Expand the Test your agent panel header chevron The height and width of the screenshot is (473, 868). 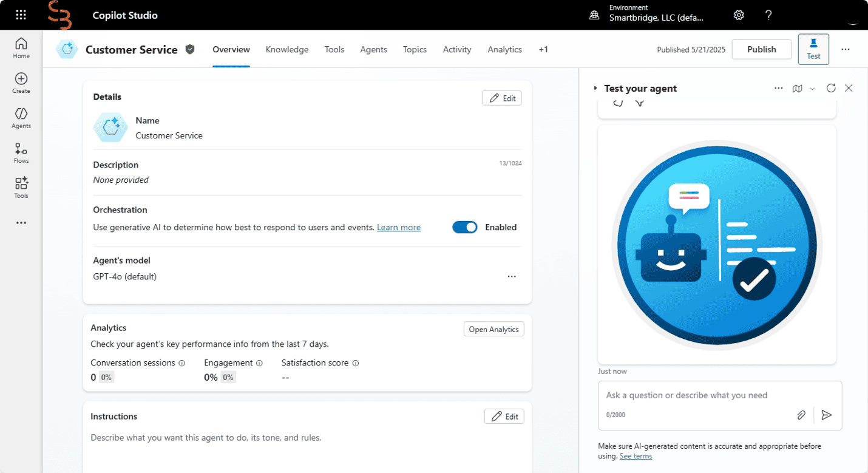click(595, 88)
